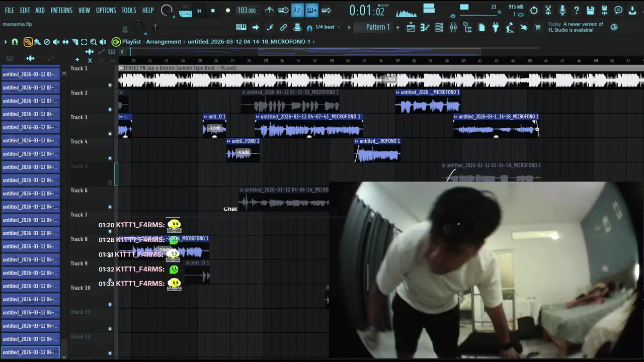Toggle overdub blend recording

[311, 11]
